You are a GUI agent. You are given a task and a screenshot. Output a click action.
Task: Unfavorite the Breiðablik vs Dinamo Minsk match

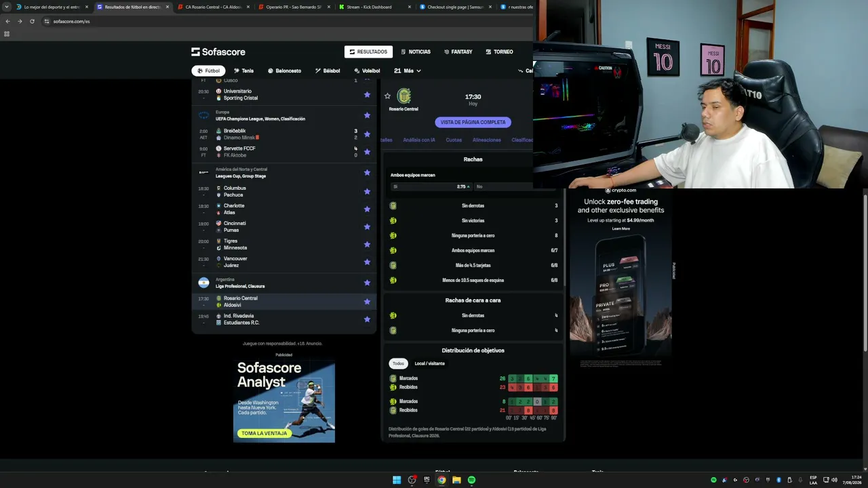pos(367,134)
